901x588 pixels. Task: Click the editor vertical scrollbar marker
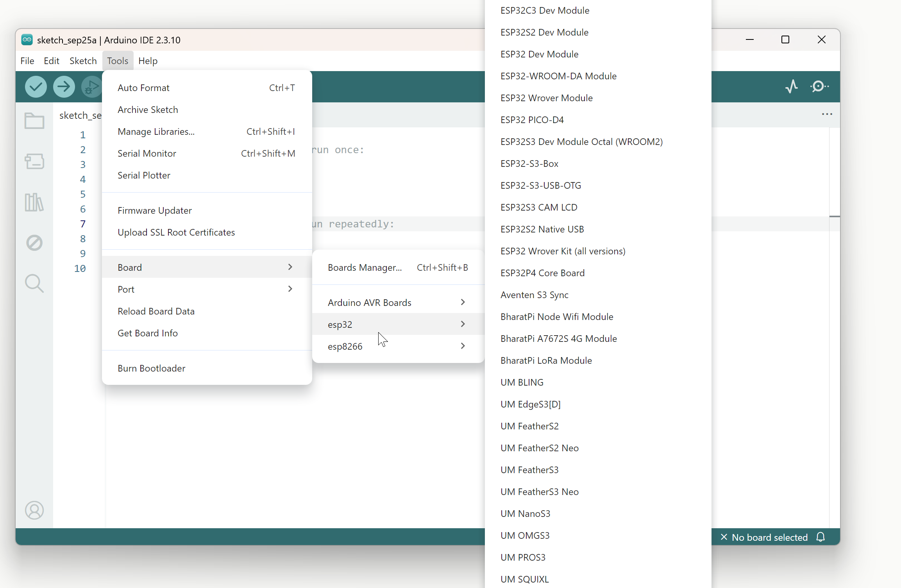point(835,216)
